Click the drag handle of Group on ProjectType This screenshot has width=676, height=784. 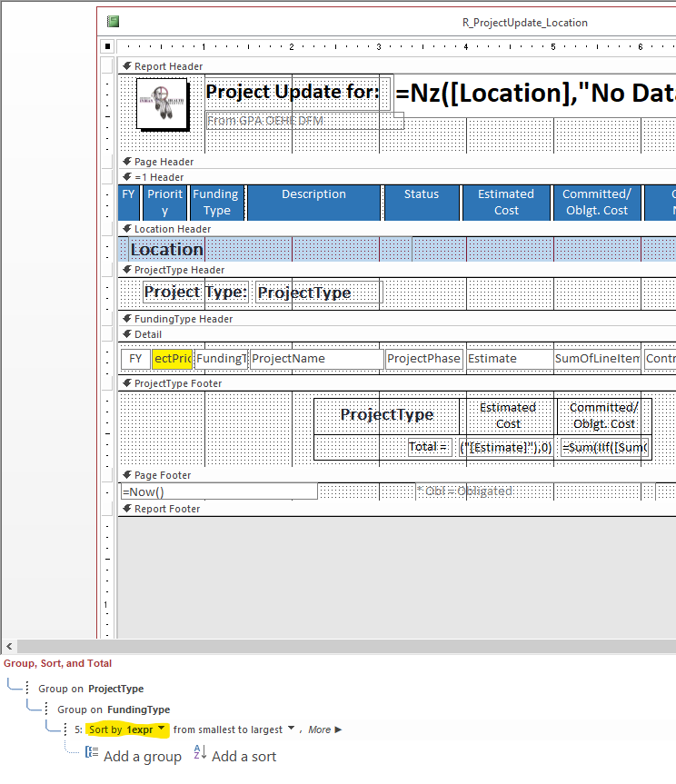[x=27, y=688]
